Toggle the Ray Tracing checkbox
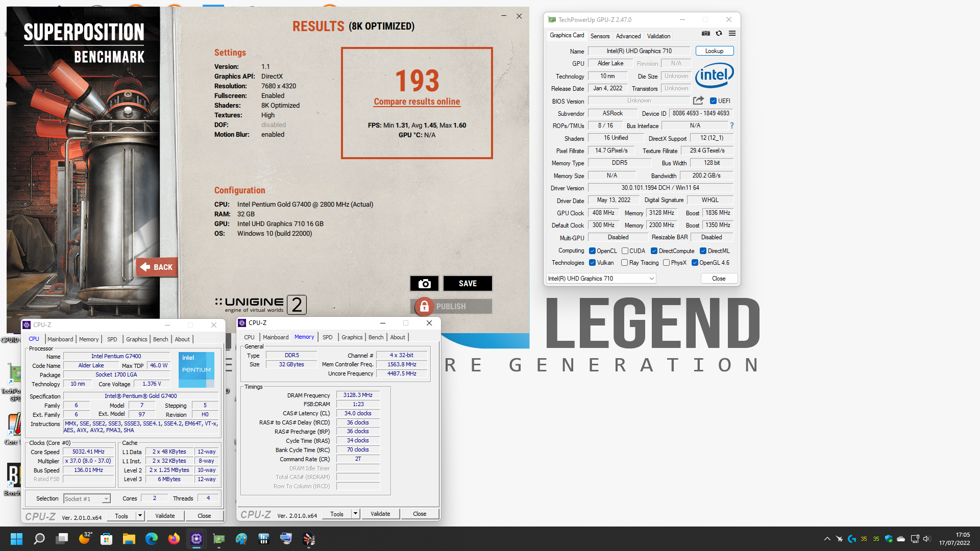Screen dimensions: 980x551 [x=624, y=263]
